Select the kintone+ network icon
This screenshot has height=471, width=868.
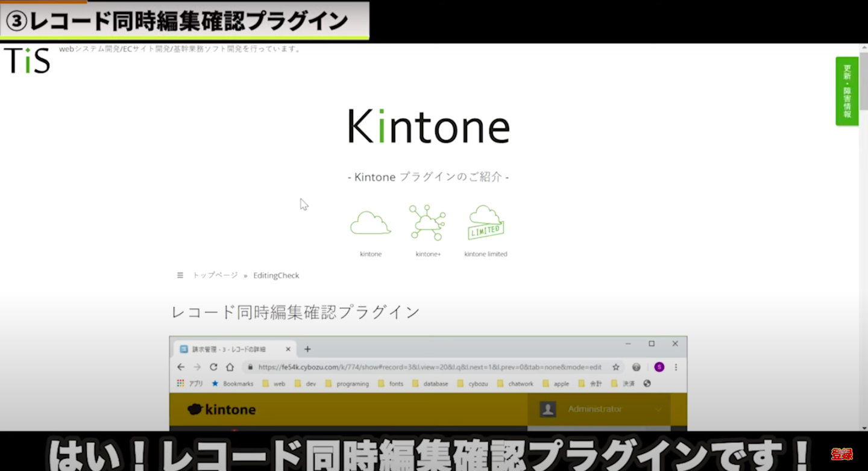[427, 222]
